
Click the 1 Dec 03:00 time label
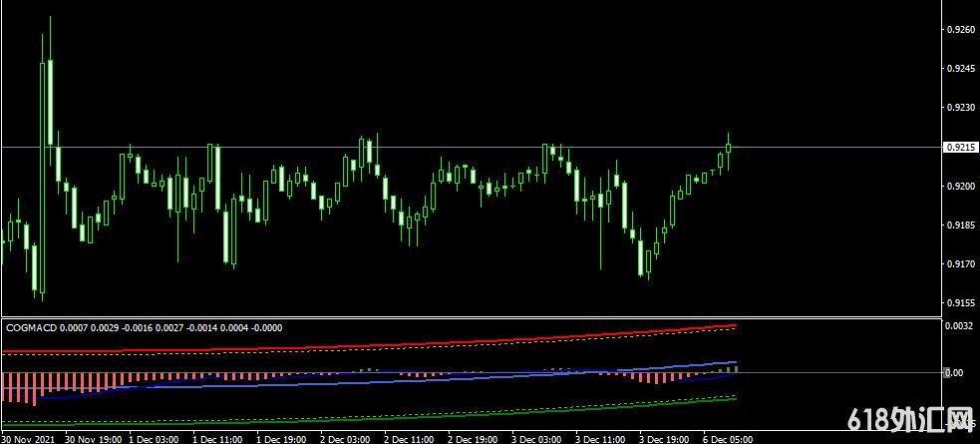click(x=154, y=439)
